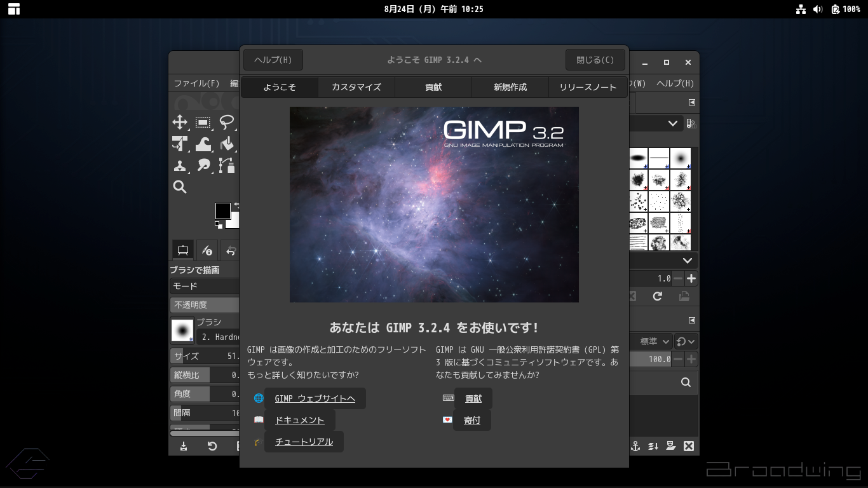
Task: Open the brush tag assign dropdown below grid
Action: click(663, 261)
